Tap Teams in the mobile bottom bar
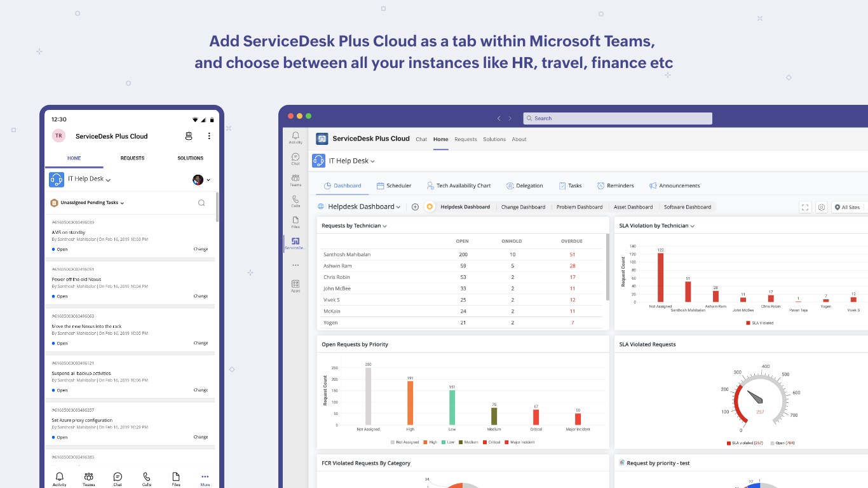The height and width of the screenshot is (488, 868). [88, 479]
